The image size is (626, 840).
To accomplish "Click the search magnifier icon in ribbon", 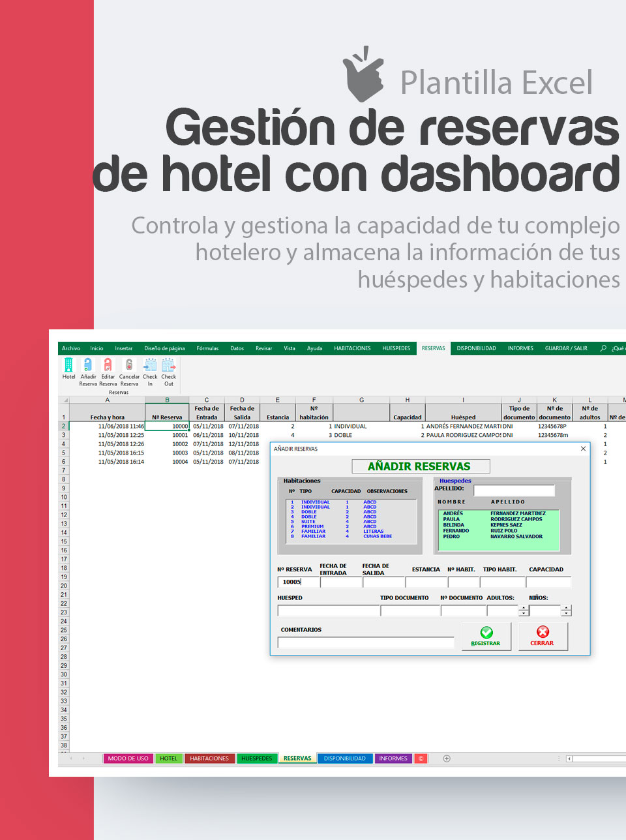I will [603, 348].
